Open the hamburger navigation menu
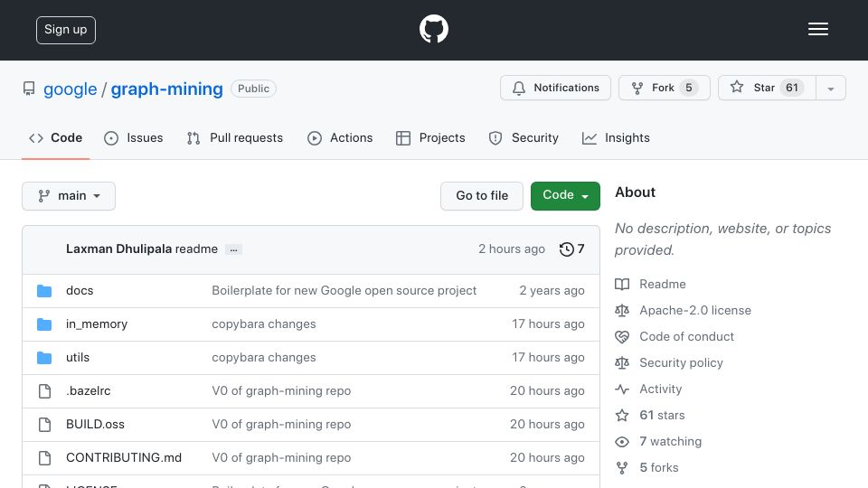 (x=817, y=29)
